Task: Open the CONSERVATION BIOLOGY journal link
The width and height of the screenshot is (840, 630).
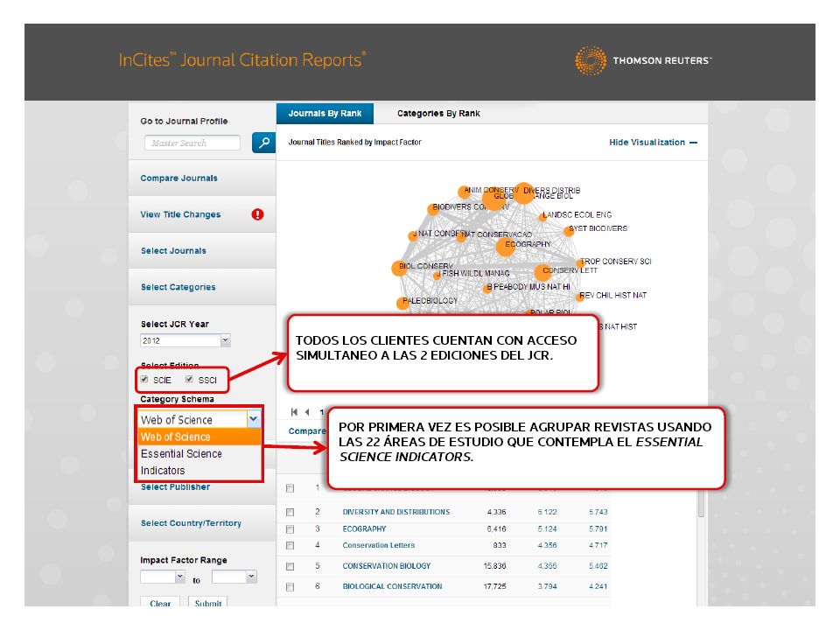Action: tap(387, 566)
